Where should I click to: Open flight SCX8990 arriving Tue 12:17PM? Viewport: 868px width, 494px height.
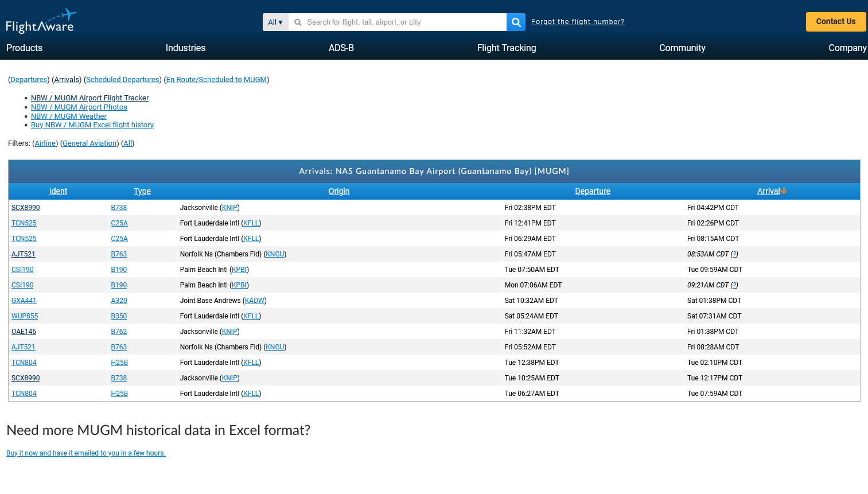[26, 378]
